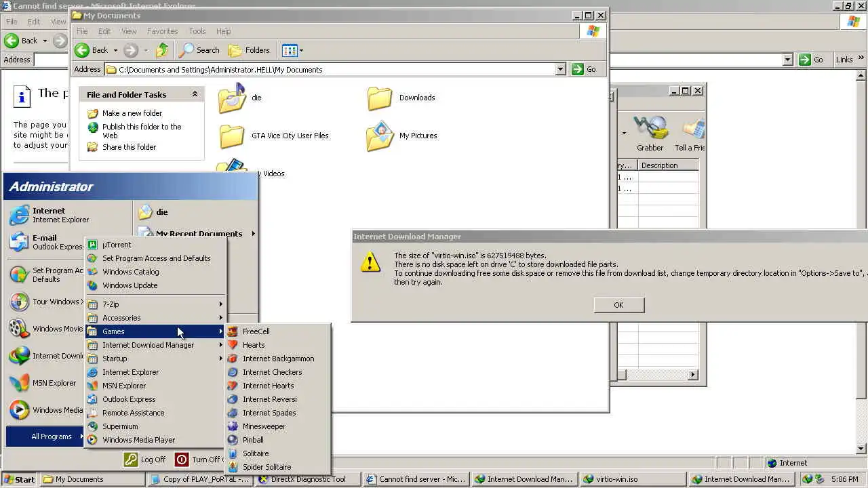Screen dimensions: 868x488
Task: Open Windows Media Player in programs list
Action: click(155, 440)
